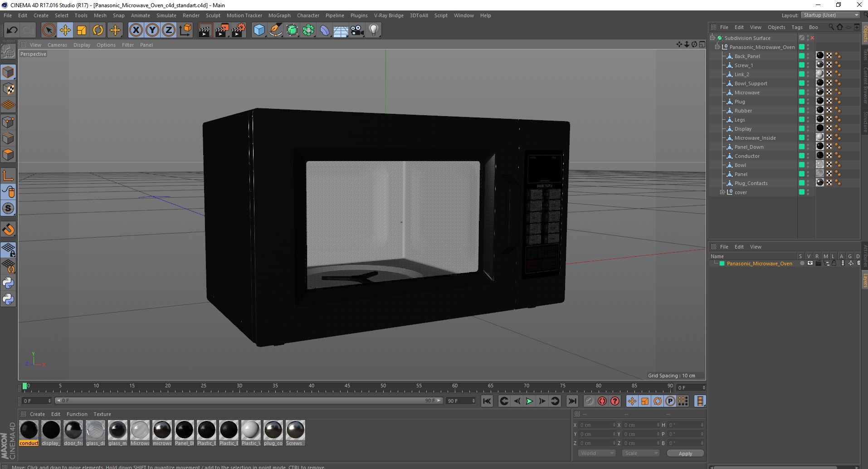The height and width of the screenshot is (469, 868).
Task: Toggle layer visibility eye for Panasonic_Microwave_Oven
Action: coord(810,263)
